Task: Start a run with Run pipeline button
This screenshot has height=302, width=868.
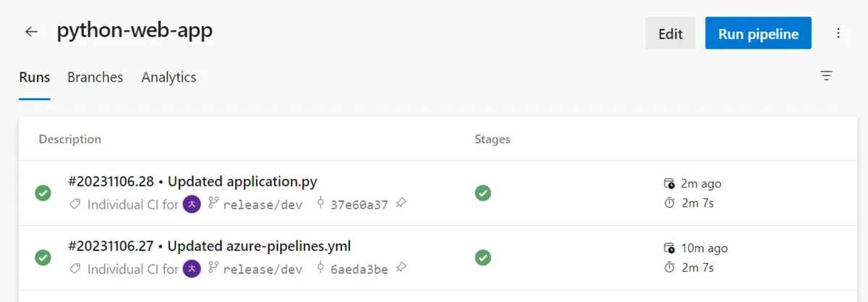Action: (x=758, y=33)
